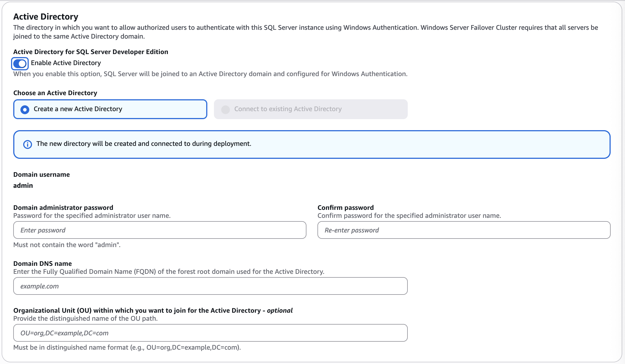This screenshot has width=625, height=364.
Task: Select Connect to existing Active Directory
Action: coord(226,109)
